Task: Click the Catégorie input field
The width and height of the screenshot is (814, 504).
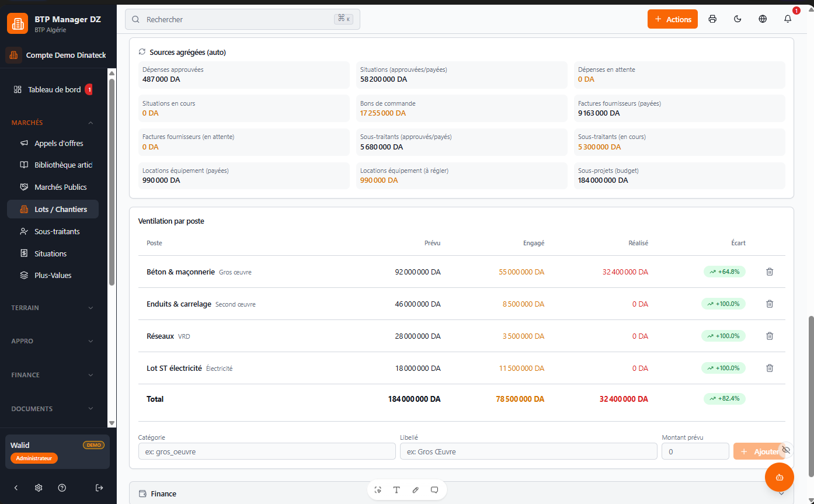Action: pyautogui.click(x=267, y=451)
